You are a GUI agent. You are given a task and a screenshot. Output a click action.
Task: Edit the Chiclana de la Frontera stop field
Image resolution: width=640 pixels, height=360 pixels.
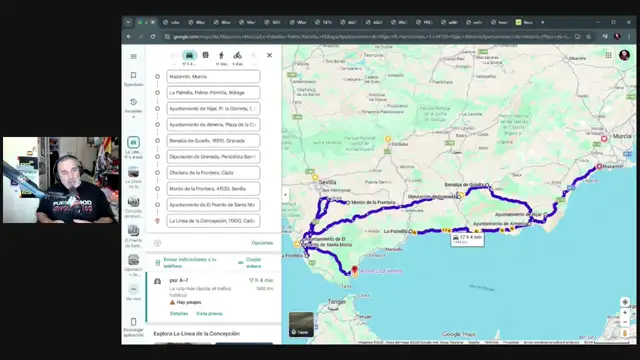point(213,173)
